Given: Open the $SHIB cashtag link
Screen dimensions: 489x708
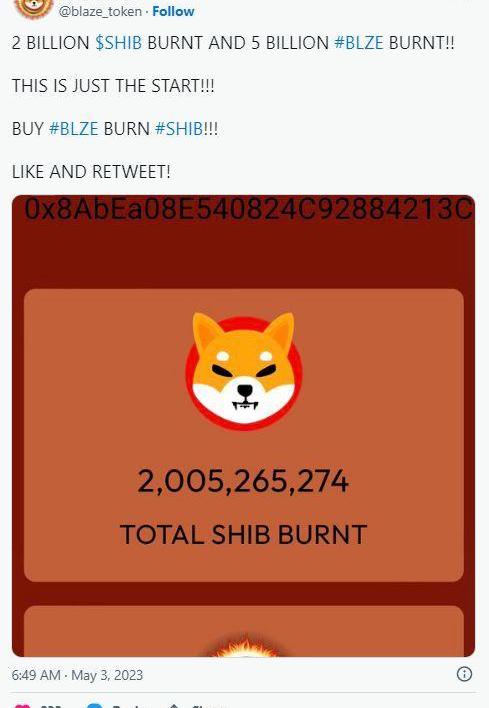Looking at the screenshot, I should click(x=119, y=43).
